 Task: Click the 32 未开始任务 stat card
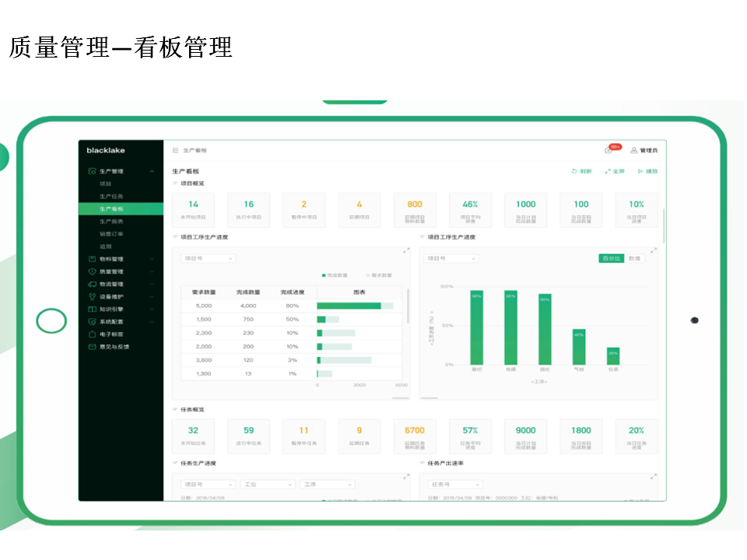pyautogui.click(x=193, y=436)
